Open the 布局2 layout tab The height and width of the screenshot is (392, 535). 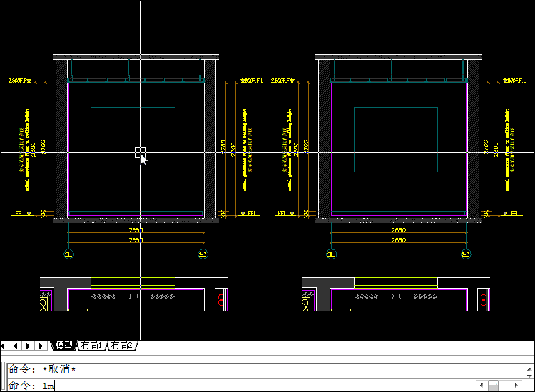(x=121, y=346)
